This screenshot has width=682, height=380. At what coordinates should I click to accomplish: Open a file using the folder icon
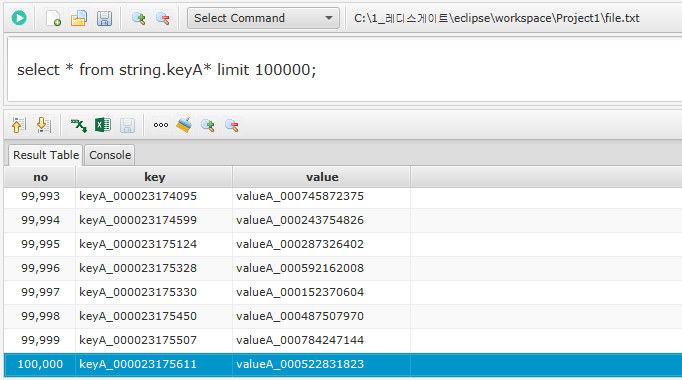click(79, 18)
